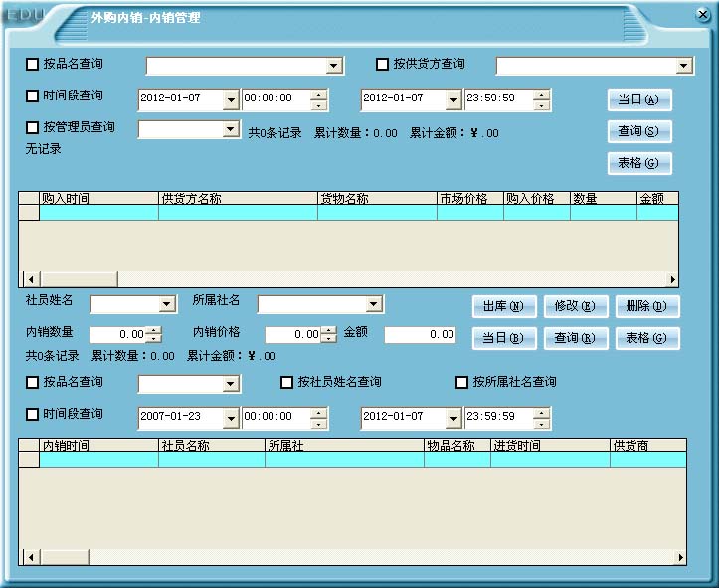Click the 进货时间 column header
The width and height of the screenshot is (719, 588).
[550, 446]
